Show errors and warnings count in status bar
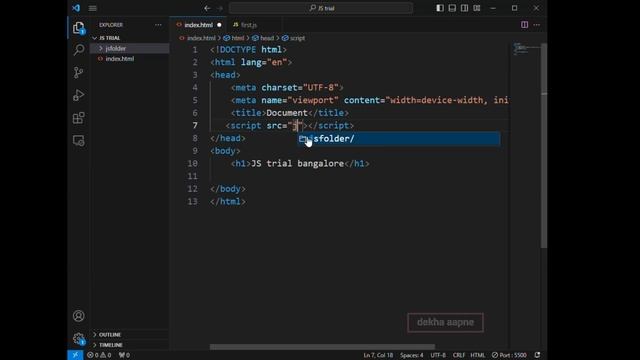 click(x=99, y=355)
